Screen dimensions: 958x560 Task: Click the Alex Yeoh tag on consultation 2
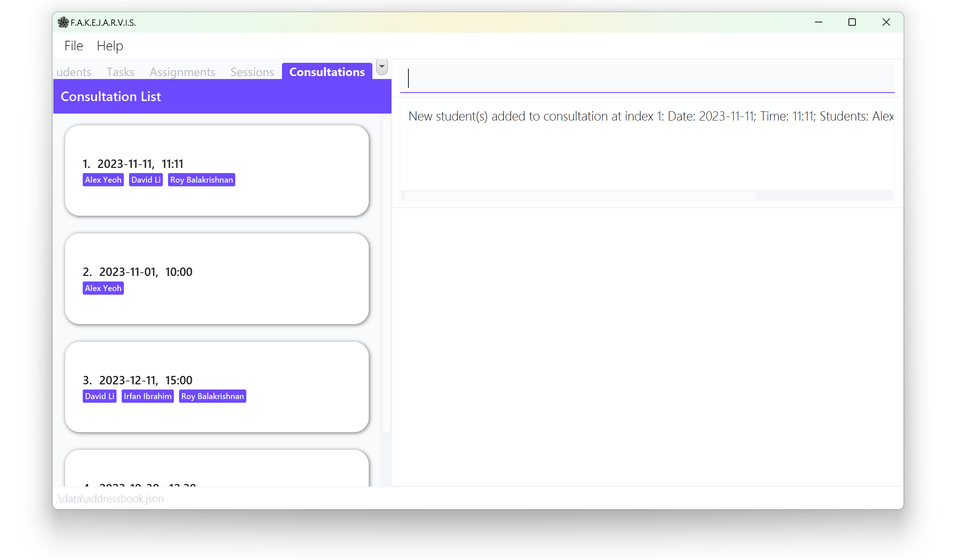[x=103, y=288]
